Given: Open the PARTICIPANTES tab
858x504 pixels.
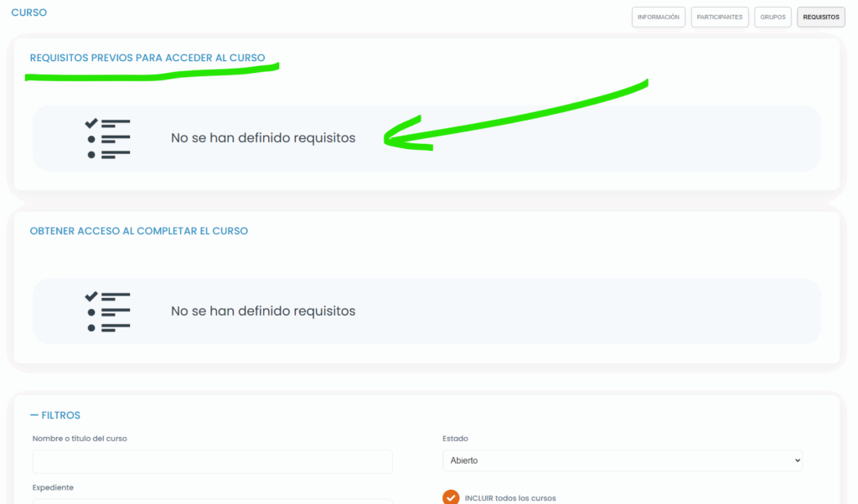Looking at the screenshot, I should tap(720, 17).
